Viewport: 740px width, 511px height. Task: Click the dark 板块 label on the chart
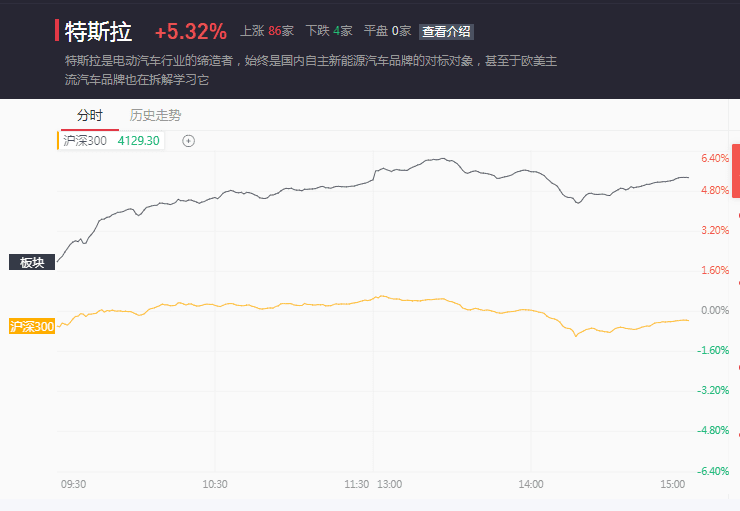[32, 263]
